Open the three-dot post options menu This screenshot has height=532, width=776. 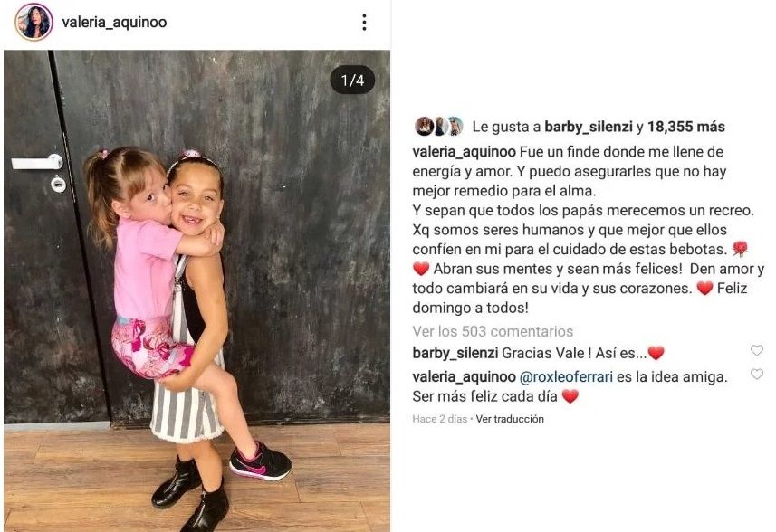point(364,23)
